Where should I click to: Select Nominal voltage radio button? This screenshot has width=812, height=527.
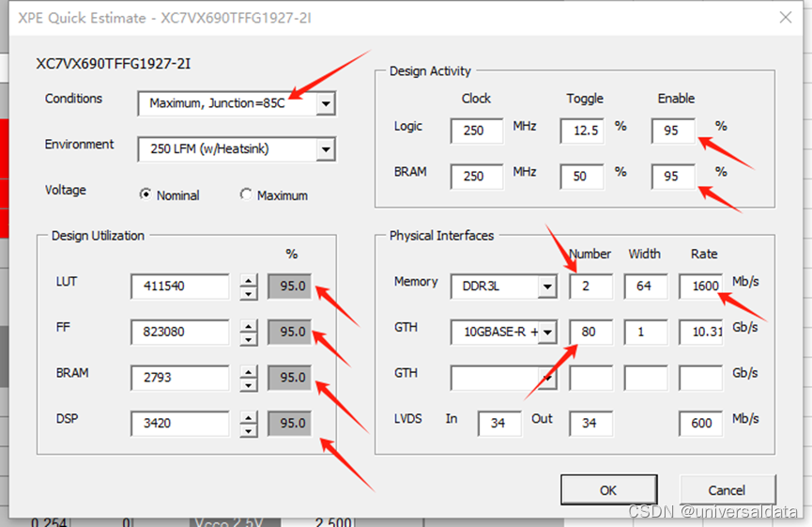pyautogui.click(x=146, y=194)
